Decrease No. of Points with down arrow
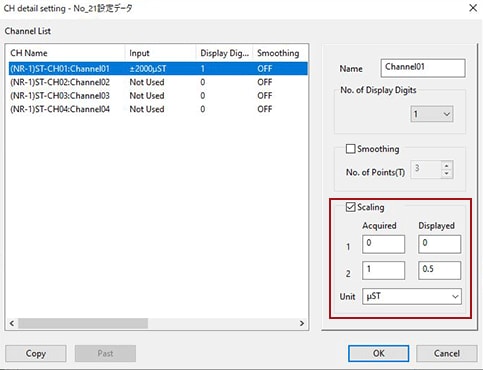This screenshot has height=370, width=483. pos(447,174)
